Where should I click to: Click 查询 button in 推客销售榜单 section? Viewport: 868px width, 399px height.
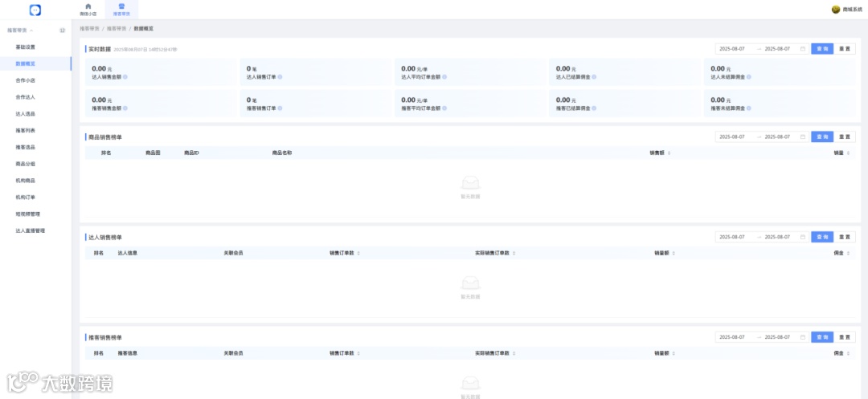coord(822,337)
